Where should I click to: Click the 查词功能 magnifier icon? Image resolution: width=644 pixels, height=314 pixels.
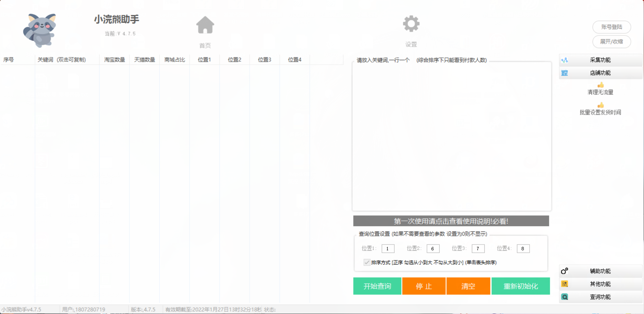pyautogui.click(x=564, y=297)
